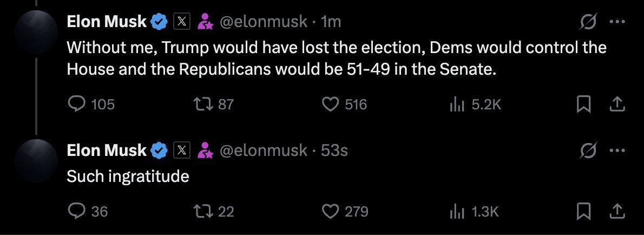Open Grok icon on second tweet
644x235 pixels.
click(x=588, y=151)
